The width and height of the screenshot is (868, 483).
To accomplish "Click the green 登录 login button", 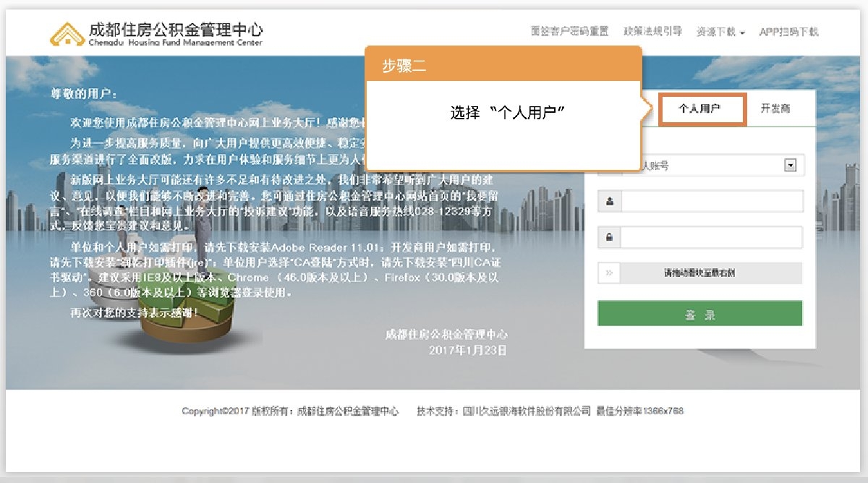I will pos(699,313).
